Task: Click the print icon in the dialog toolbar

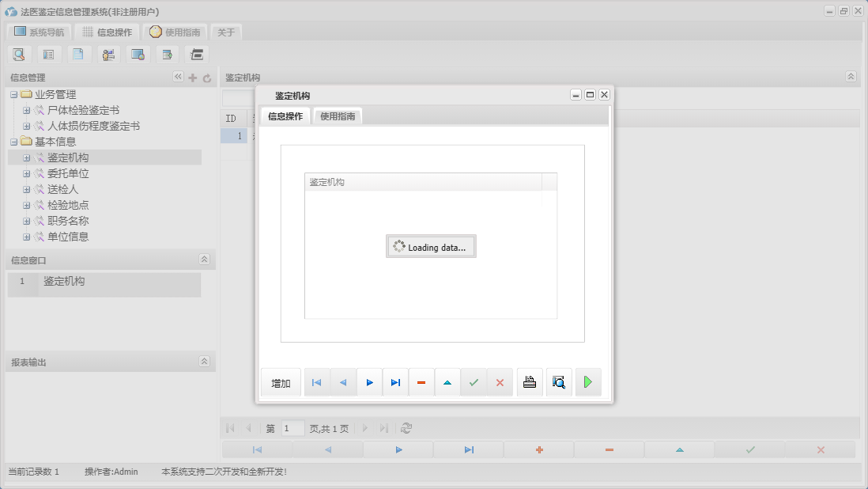Action: [x=530, y=383]
